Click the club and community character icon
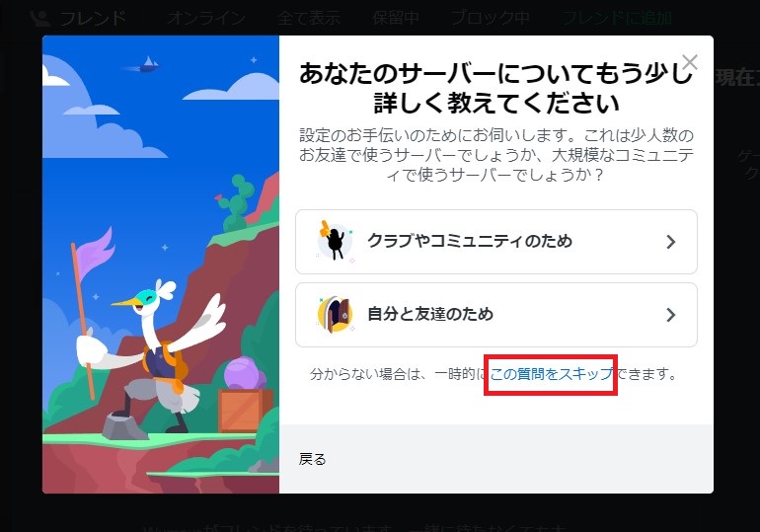The width and height of the screenshot is (760, 532). [x=334, y=241]
